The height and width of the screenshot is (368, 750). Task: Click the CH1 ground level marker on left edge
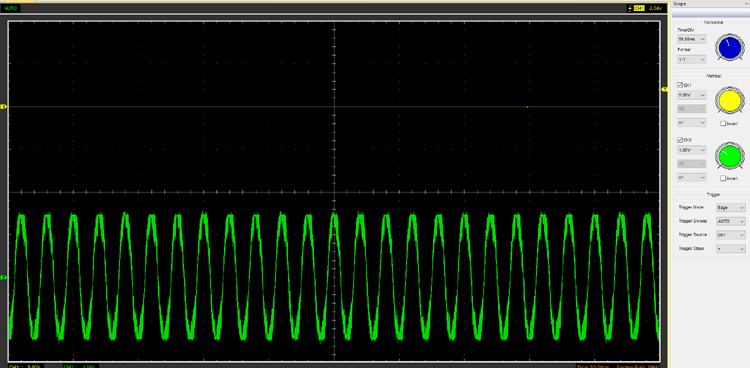tap(3, 107)
